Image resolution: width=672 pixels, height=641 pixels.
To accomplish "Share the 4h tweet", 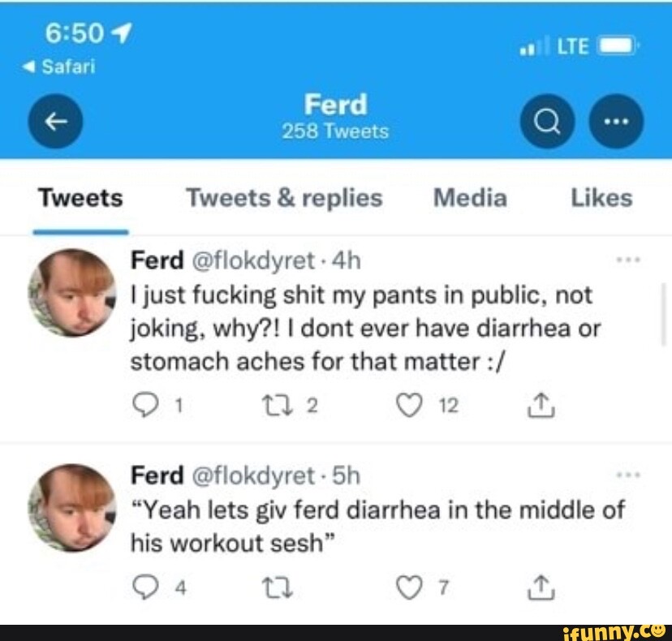I will pos(541,406).
